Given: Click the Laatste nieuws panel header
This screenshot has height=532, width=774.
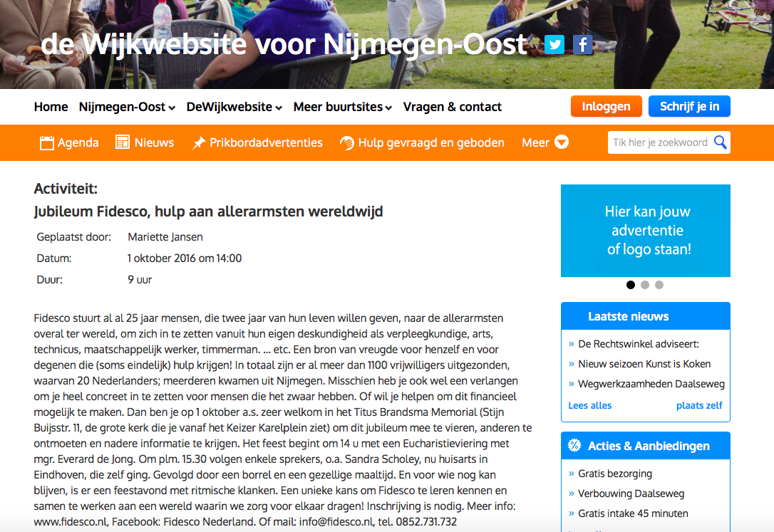Looking at the screenshot, I should coord(646,316).
